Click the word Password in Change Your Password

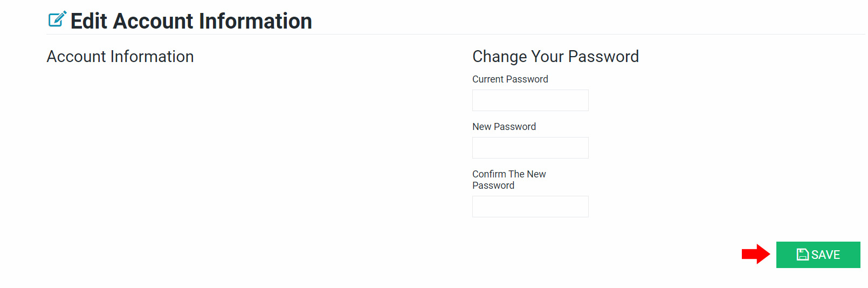tap(604, 57)
